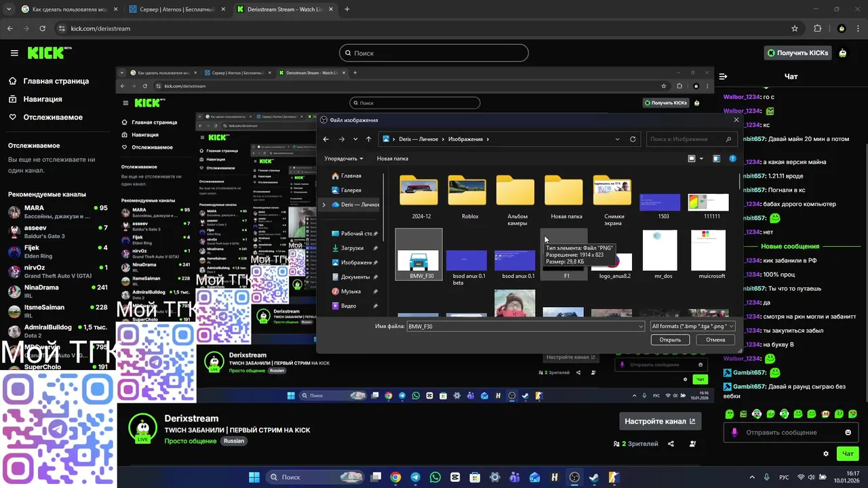Open Microsoft Store from the taskbar
The image size is (868, 488).
(x=475, y=477)
